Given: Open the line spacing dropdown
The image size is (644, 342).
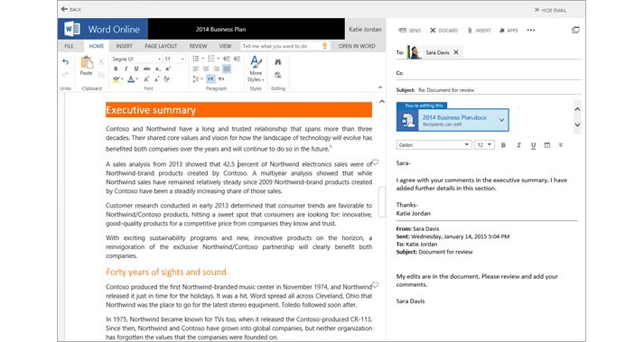Looking at the screenshot, I should point(197,79).
